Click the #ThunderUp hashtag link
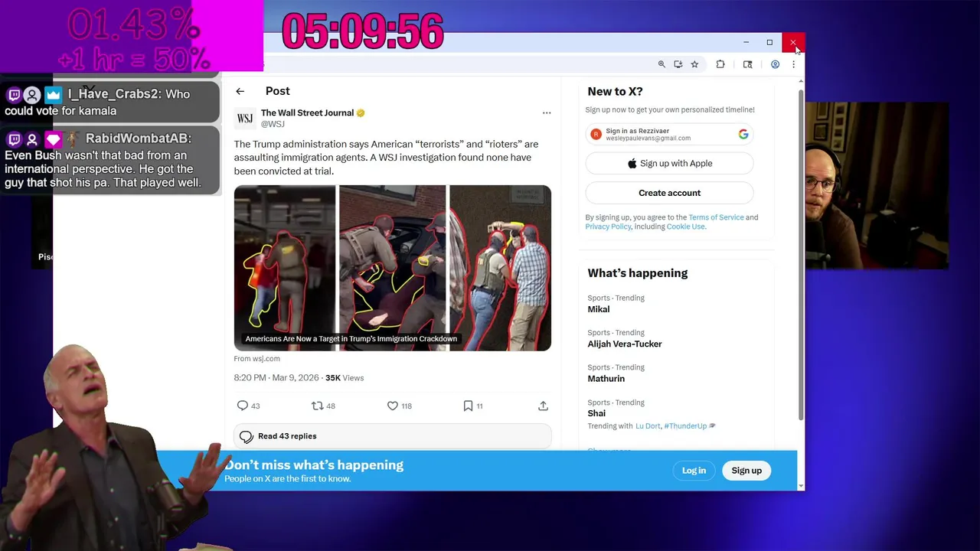This screenshot has width=980, height=551. pyautogui.click(x=685, y=426)
